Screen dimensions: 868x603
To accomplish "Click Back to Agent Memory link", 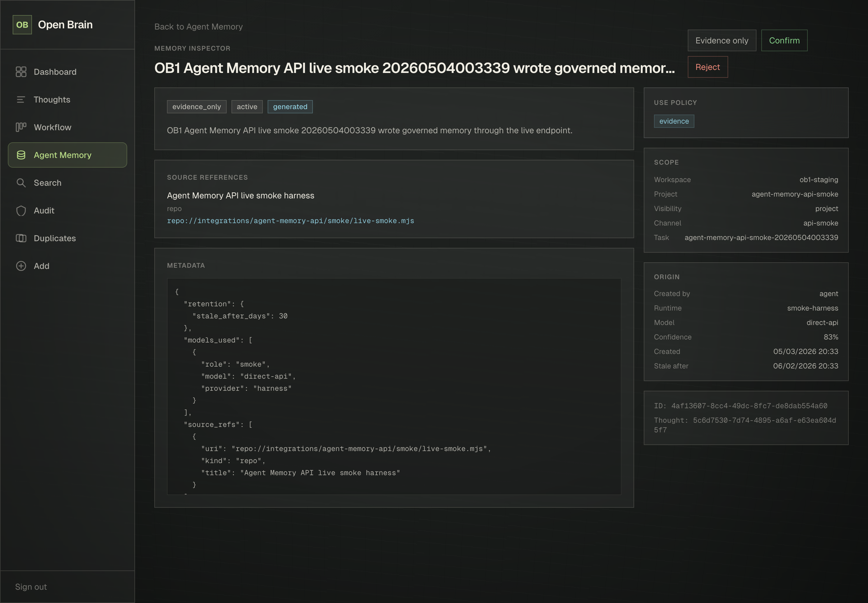I will click(x=199, y=27).
